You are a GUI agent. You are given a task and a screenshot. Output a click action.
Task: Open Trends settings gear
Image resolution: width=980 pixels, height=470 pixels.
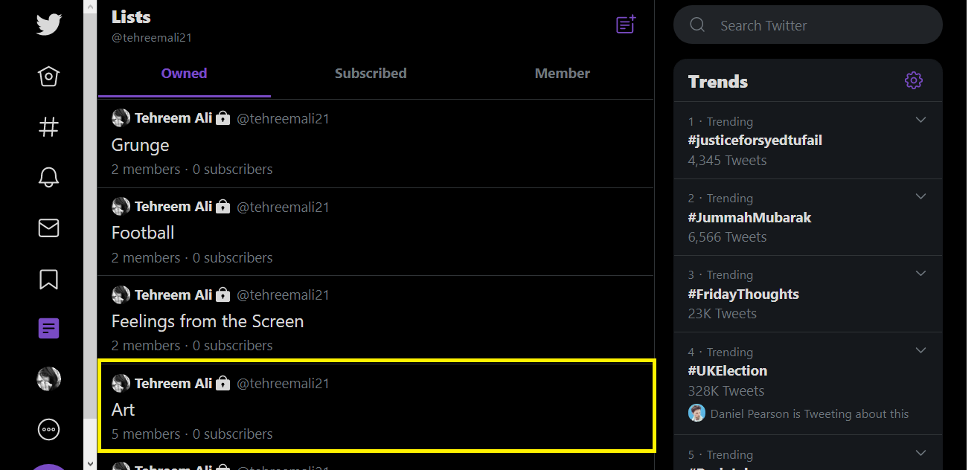coord(914,80)
